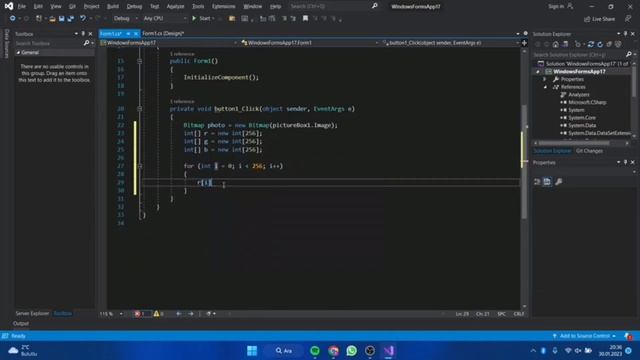Pin the Solution Explorer panel

pyautogui.click(x=625, y=34)
